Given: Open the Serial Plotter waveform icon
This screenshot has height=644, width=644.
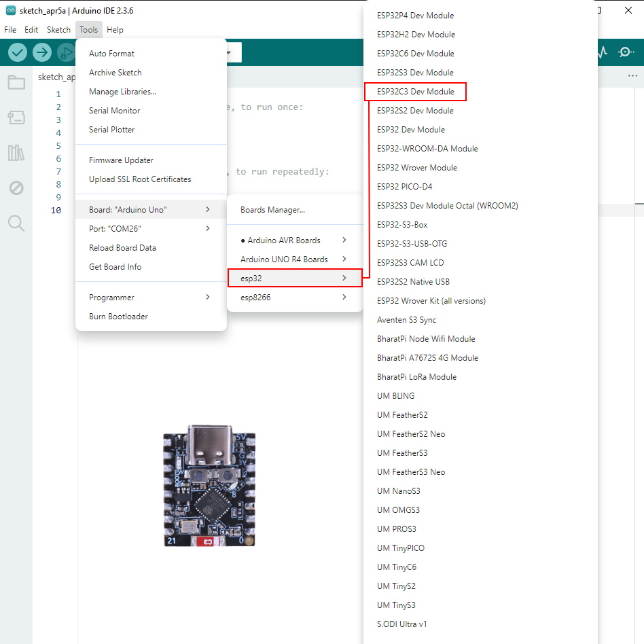Looking at the screenshot, I should 602,52.
